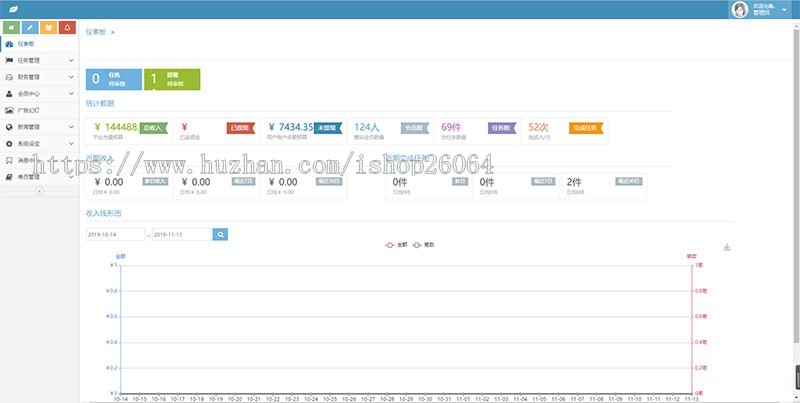
Task: Click the 52次 completion count
Action: click(538, 127)
